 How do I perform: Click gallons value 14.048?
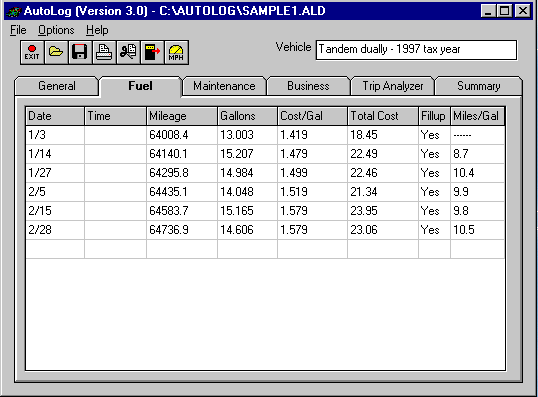tap(247, 192)
